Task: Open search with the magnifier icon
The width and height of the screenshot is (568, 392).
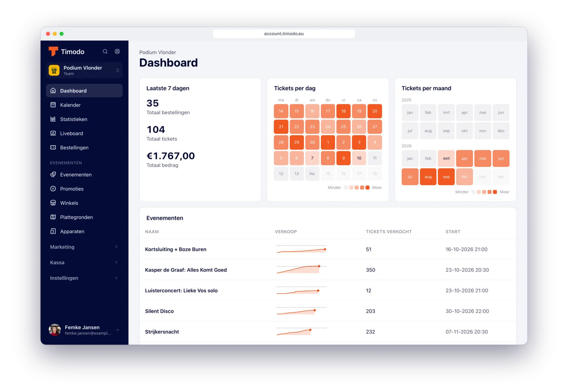Action: click(105, 51)
